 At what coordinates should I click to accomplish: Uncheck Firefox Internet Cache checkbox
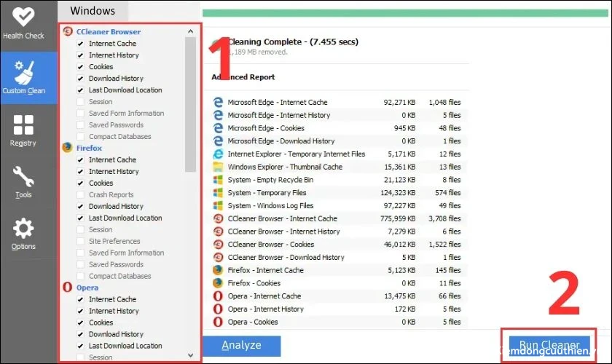click(x=80, y=159)
